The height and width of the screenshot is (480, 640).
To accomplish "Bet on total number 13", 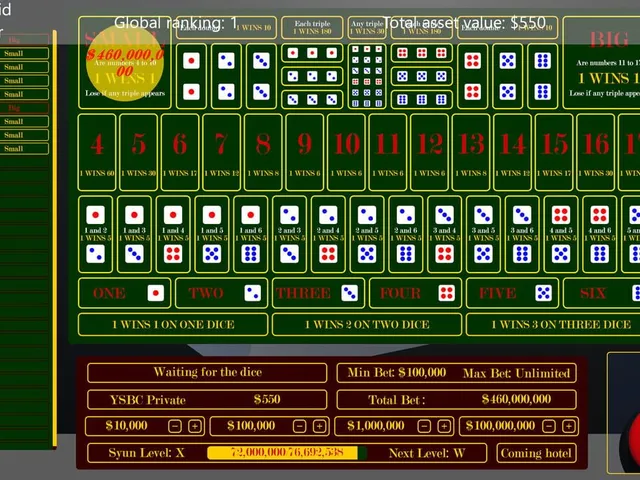I will [471, 152].
